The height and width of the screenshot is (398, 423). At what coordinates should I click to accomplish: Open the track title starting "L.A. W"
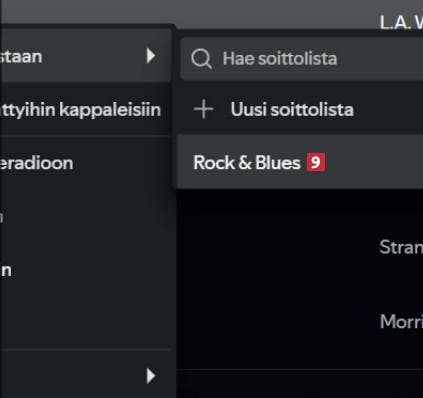(x=401, y=22)
